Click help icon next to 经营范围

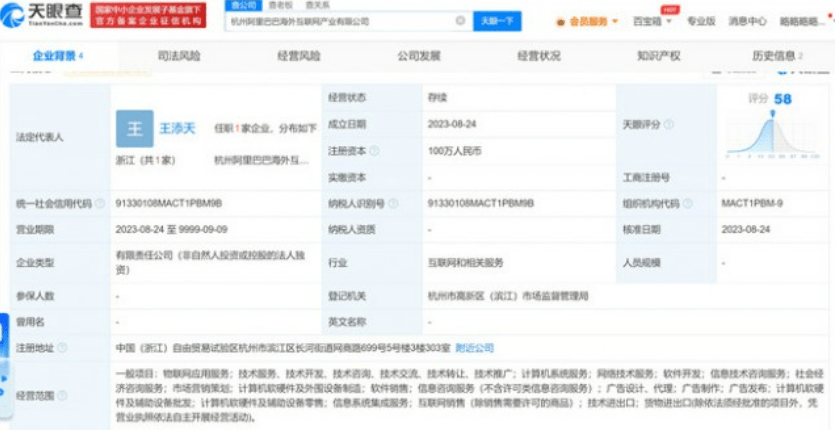pos(63,395)
